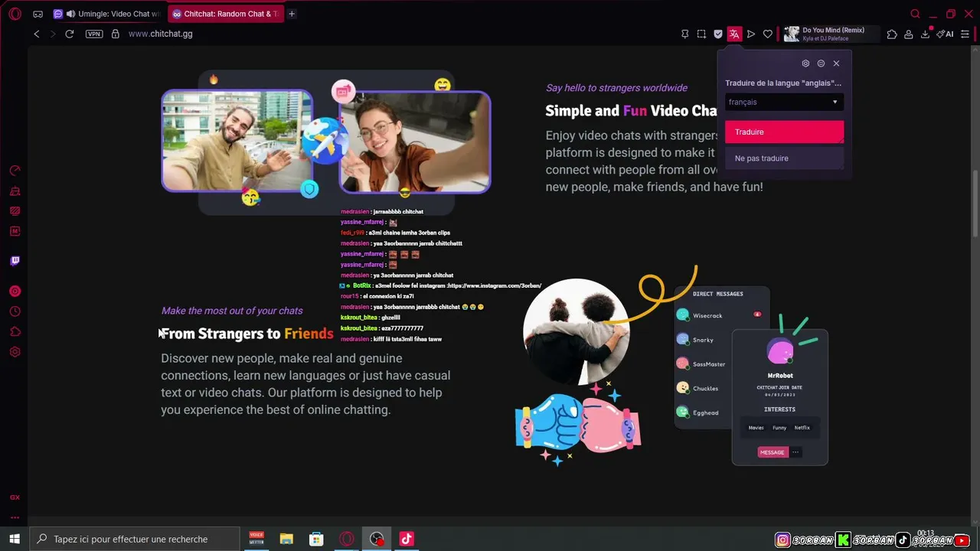Image resolution: width=980 pixels, height=551 pixels.
Task: Add page to bookmarks with heart icon
Action: 768,34
